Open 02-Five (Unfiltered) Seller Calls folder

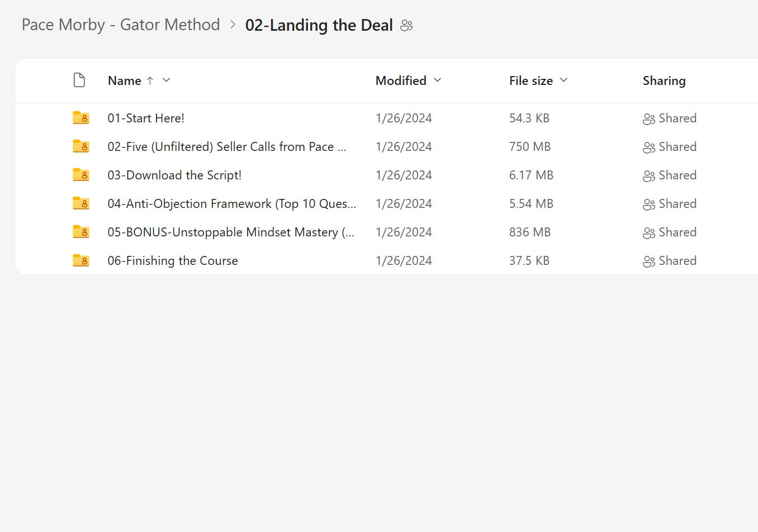(226, 146)
